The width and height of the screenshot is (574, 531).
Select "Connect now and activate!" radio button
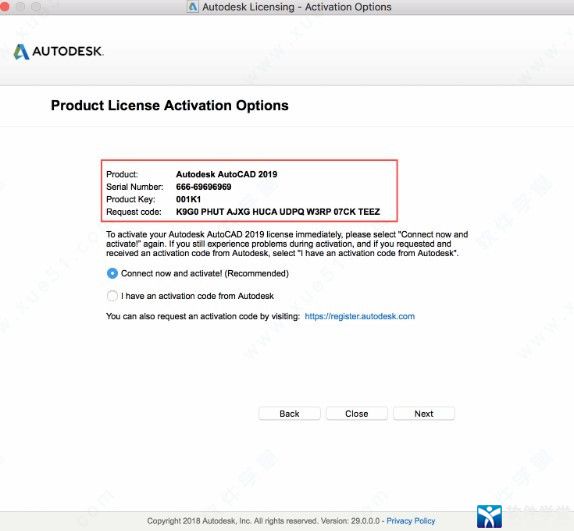[112, 273]
